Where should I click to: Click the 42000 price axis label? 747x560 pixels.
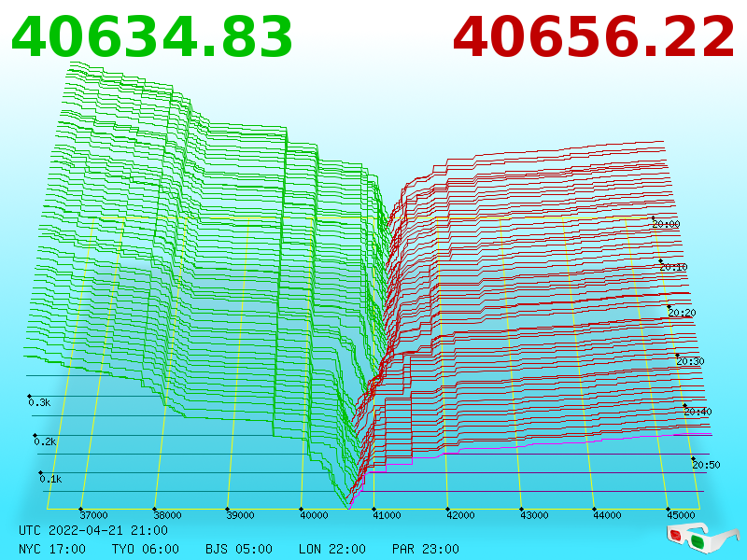tap(460, 515)
